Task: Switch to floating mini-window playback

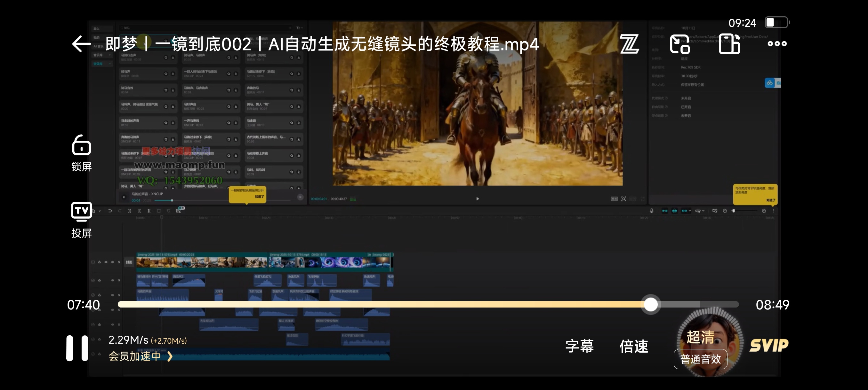Action: click(679, 44)
